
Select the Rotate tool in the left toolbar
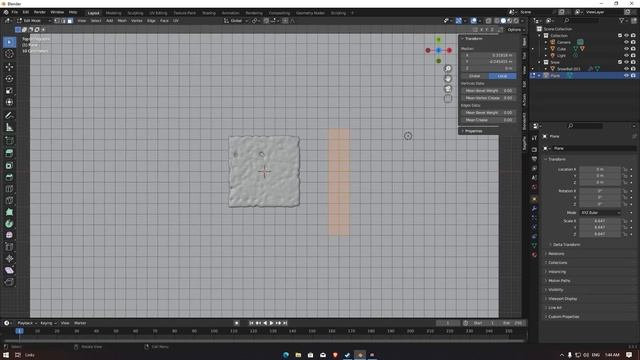[9, 78]
